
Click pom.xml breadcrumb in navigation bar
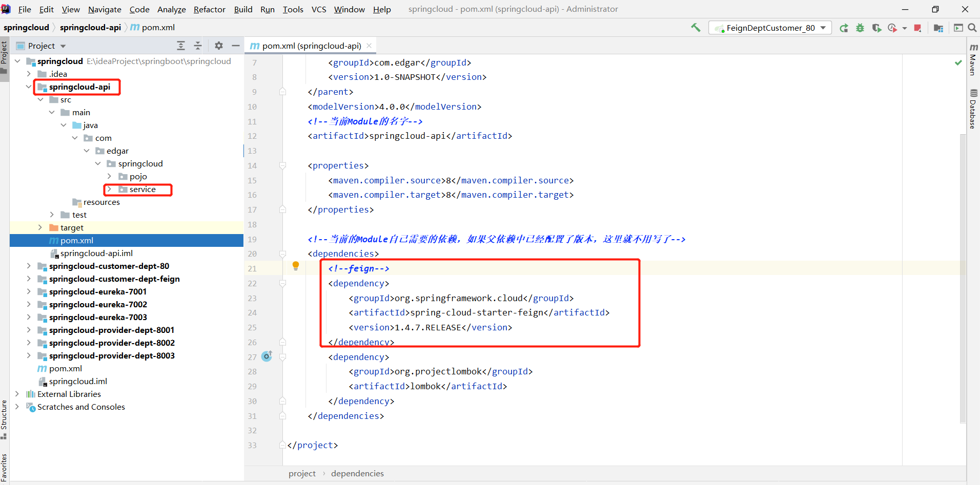[153, 28]
